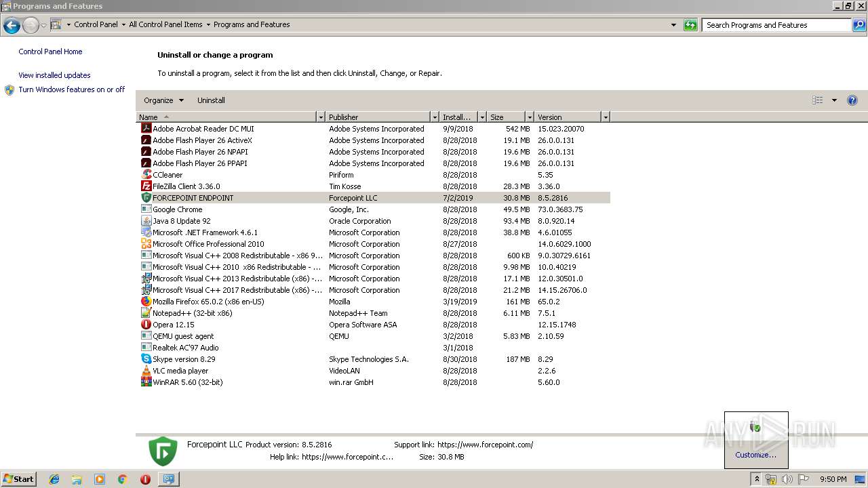
Task: Select the Microsoft Office Professional 2010 icon
Action: (146, 243)
